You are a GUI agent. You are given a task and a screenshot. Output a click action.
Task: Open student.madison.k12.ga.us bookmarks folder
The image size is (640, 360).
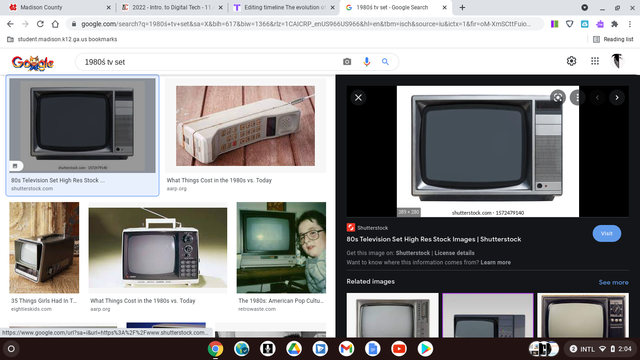click(x=62, y=39)
